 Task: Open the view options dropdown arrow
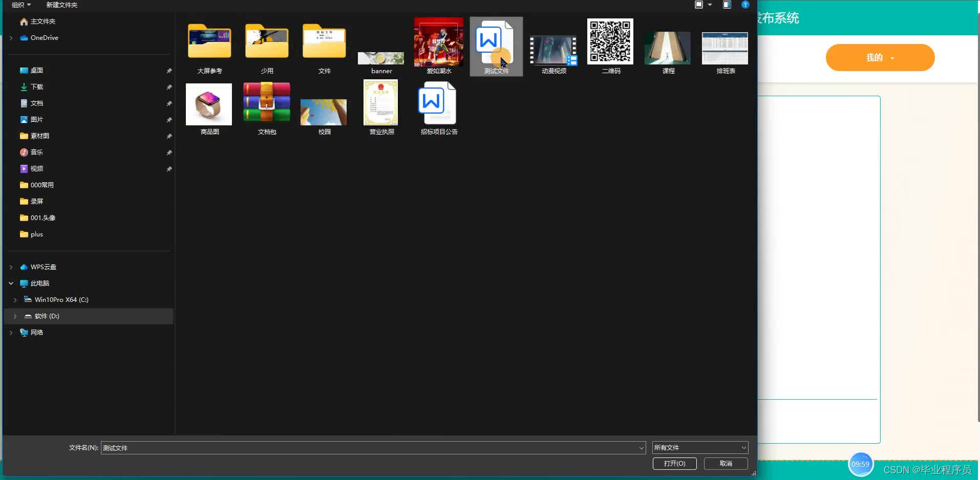pos(710,5)
